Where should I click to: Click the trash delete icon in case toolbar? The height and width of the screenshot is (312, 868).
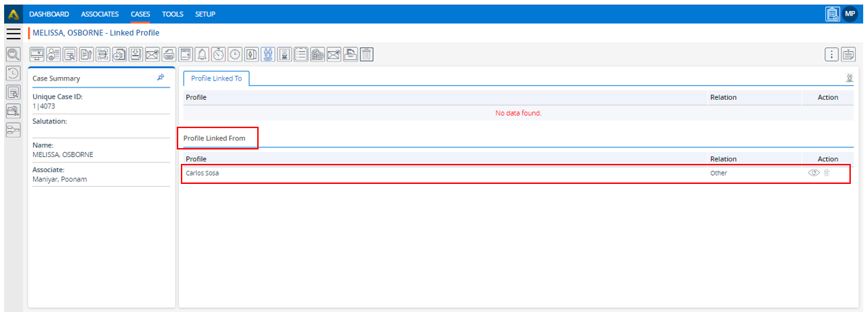pyautogui.click(x=367, y=54)
